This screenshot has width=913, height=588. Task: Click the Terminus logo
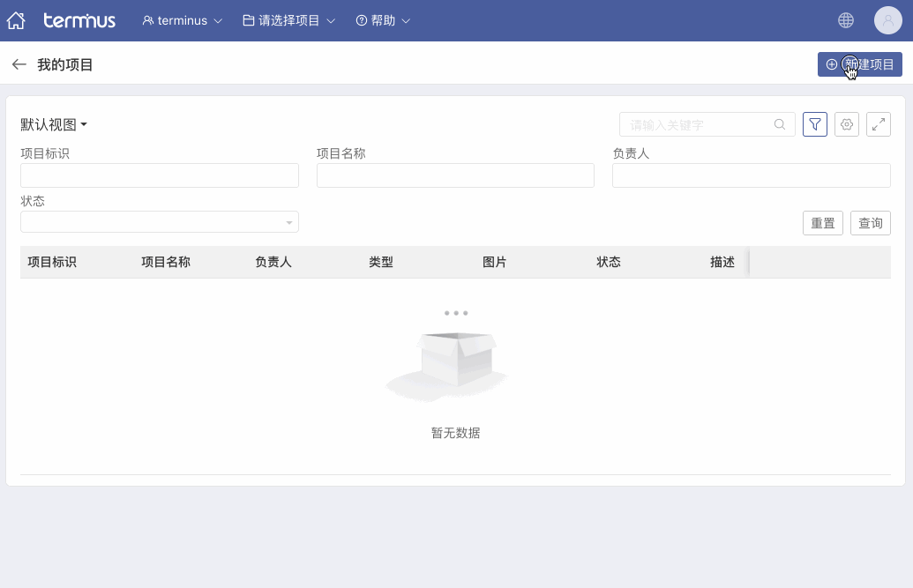[79, 20]
